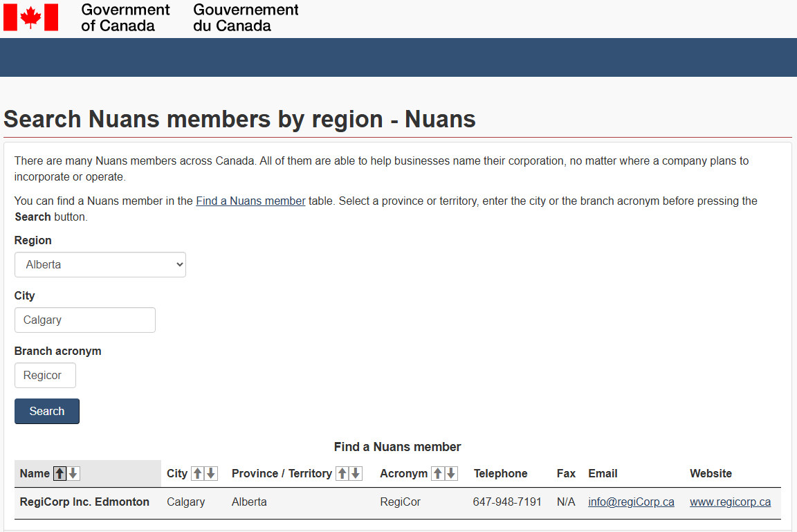The image size is (797, 532).
Task: Sort Province / Territory ascending arrow
Action: coord(342,473)
